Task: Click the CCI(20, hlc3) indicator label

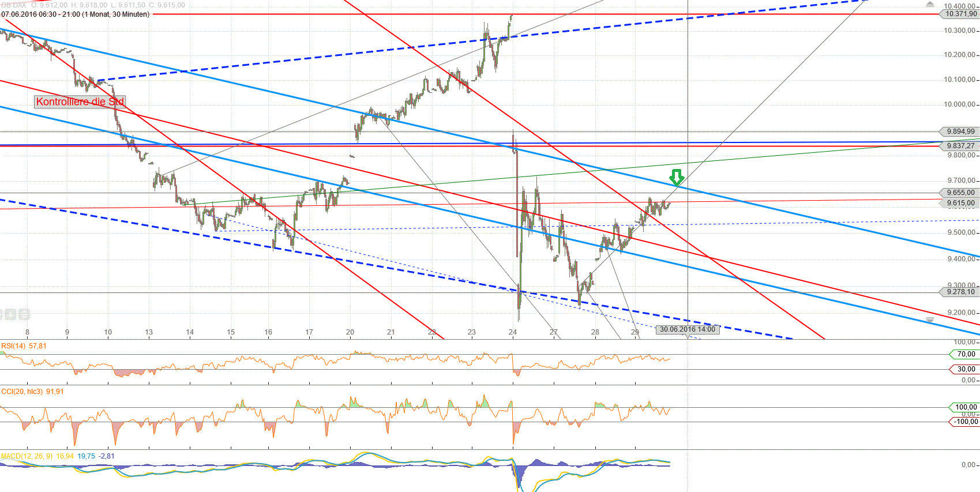Action: click(x=22, y=392)
